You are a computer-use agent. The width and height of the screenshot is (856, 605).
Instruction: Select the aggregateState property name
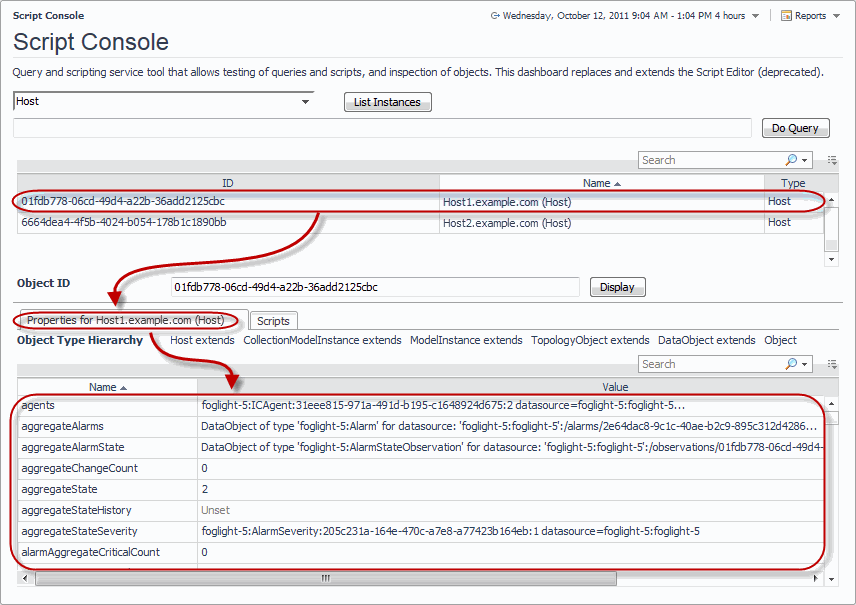(59, 489)
